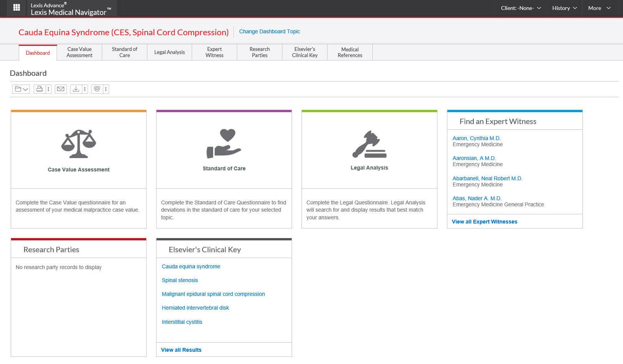Open the More dropdown menu
This screenshot has height=364, width=623.
[x=599, y=8]
